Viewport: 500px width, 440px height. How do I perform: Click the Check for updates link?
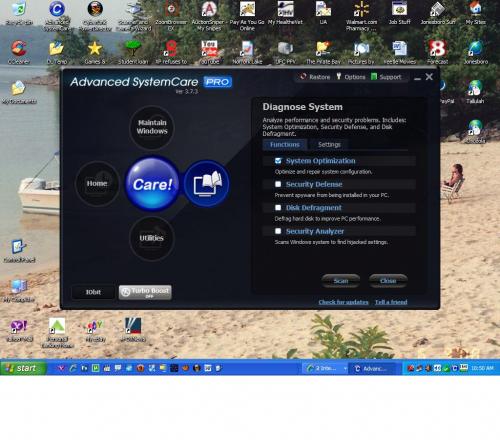click(343, 302)
